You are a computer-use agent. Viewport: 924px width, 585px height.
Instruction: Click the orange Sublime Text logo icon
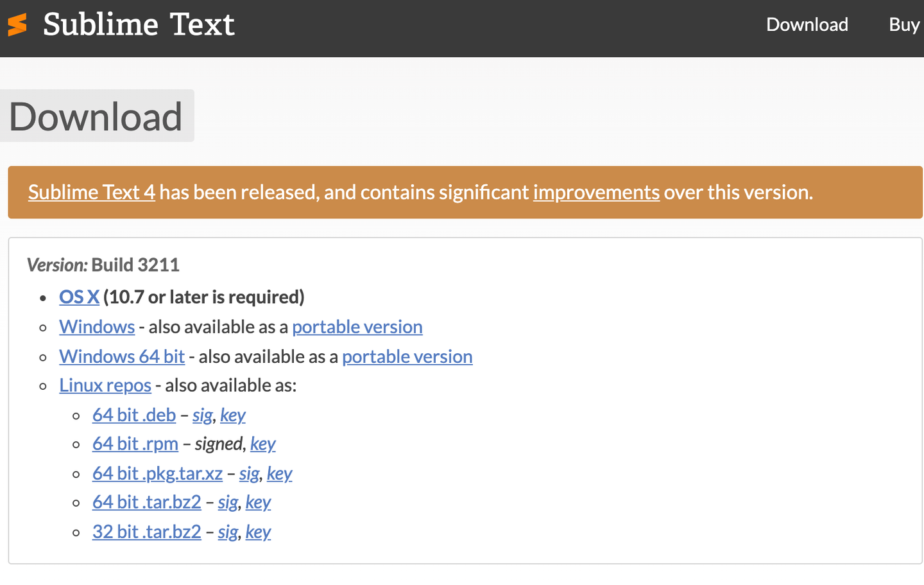17,24
